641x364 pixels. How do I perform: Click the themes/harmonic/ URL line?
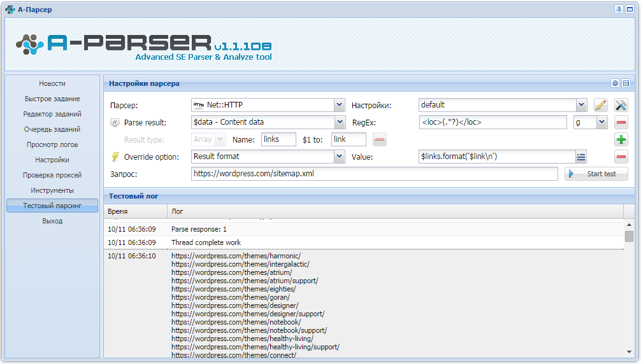pos(236,256)
